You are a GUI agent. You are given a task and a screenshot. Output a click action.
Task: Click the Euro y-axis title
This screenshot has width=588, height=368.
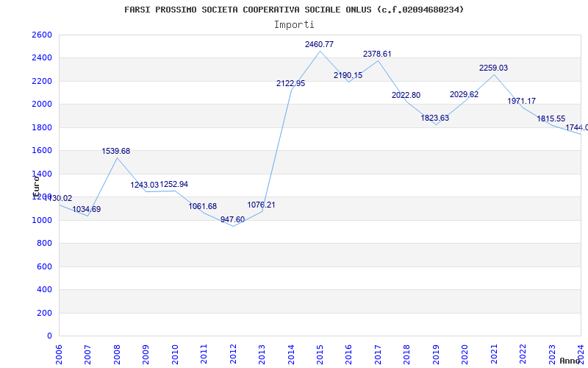pos(36,185)
